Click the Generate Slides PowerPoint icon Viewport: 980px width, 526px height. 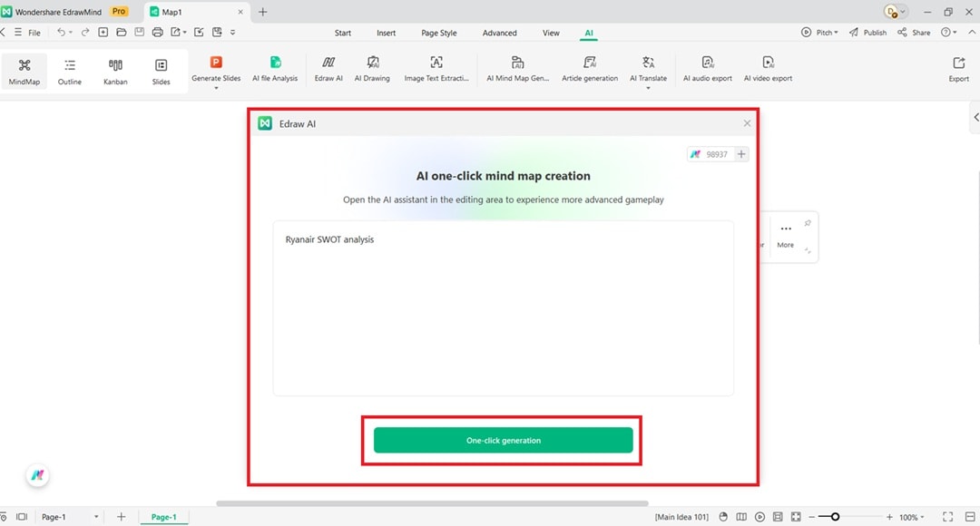tap(216, 62)
